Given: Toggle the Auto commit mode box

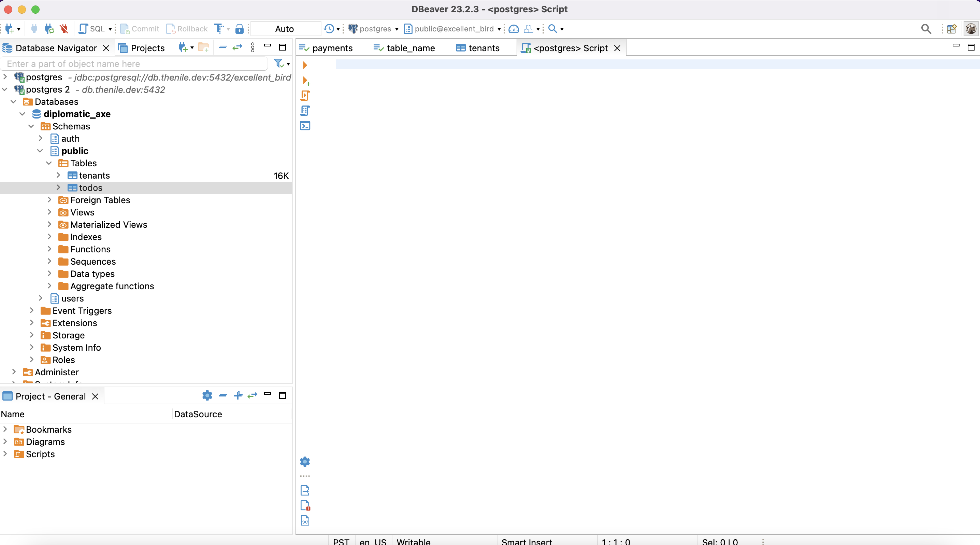Looking at the screenshot, I should pos(284,29).
